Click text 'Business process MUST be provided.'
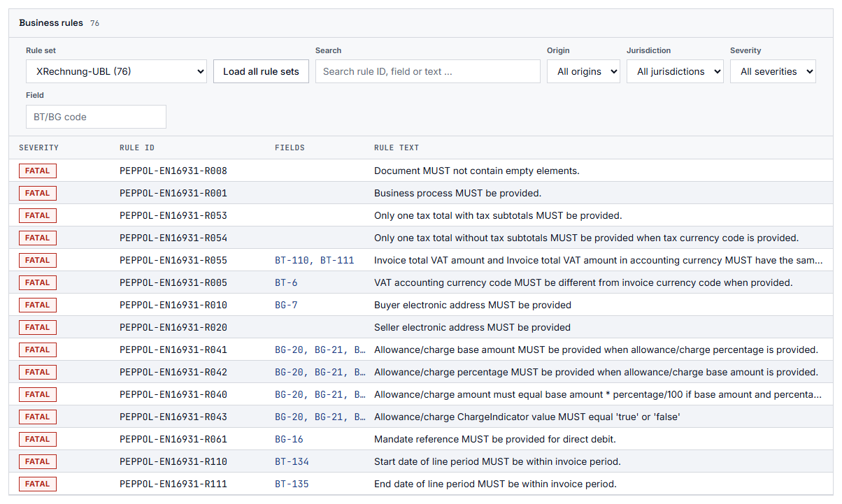 tap(457, 193)
